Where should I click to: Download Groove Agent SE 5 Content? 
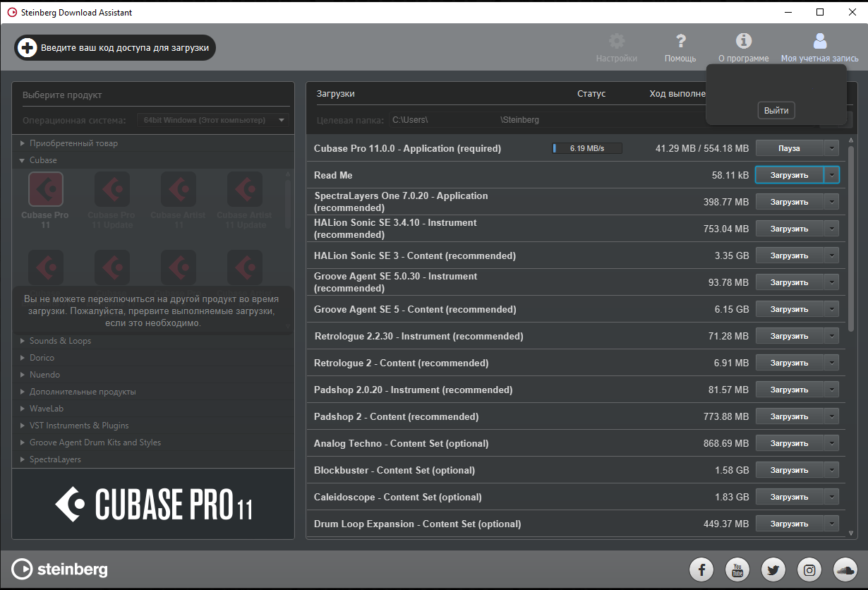pos(789,309)
